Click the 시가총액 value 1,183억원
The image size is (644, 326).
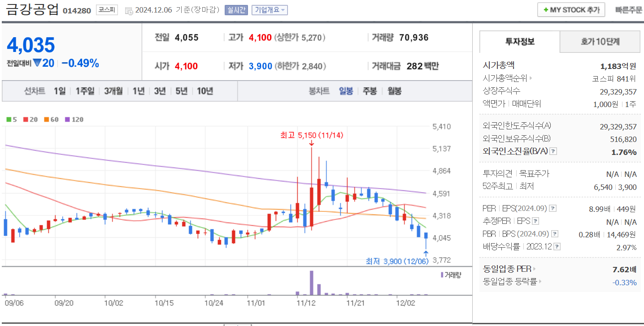618,66
